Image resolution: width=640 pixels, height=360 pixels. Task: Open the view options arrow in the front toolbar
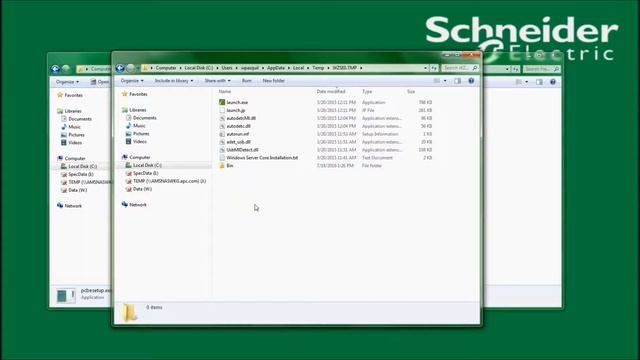tap(445, 81)
